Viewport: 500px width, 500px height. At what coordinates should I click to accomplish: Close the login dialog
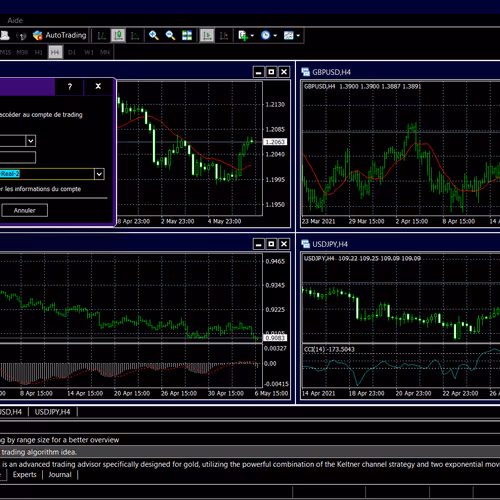[x=98, y=86]
